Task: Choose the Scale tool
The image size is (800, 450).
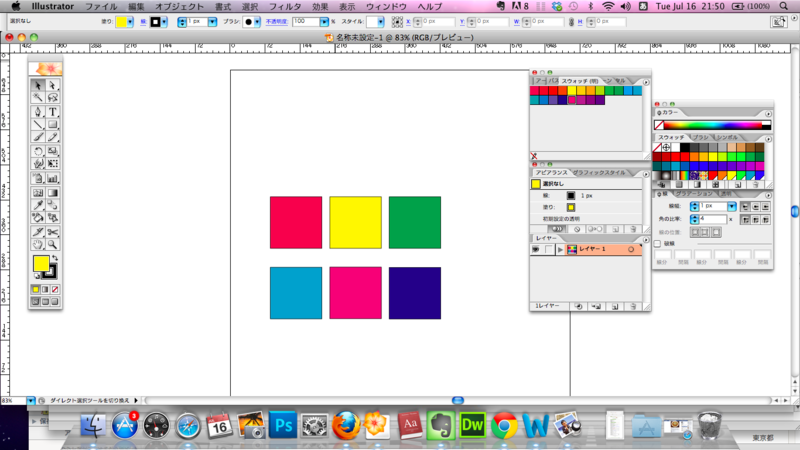Action: (x=53, y=151)
